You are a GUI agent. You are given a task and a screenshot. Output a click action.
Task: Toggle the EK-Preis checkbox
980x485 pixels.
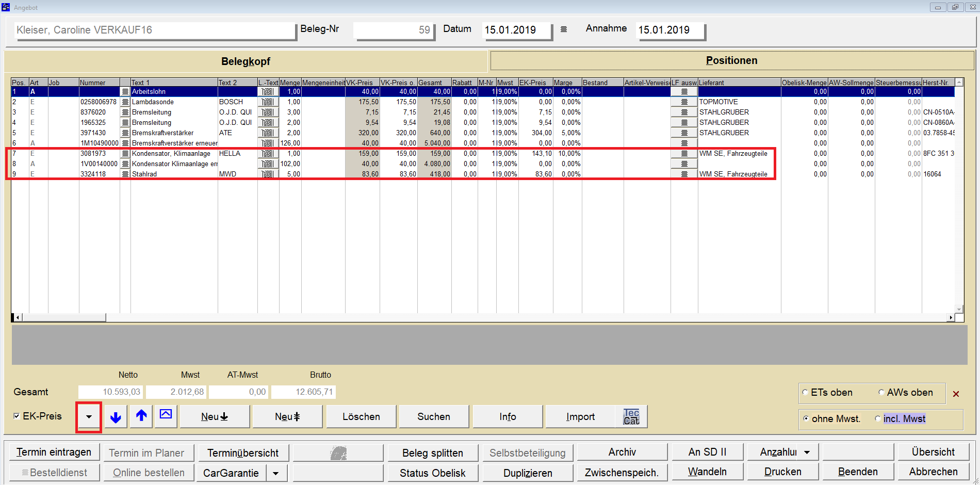point(17,416)
